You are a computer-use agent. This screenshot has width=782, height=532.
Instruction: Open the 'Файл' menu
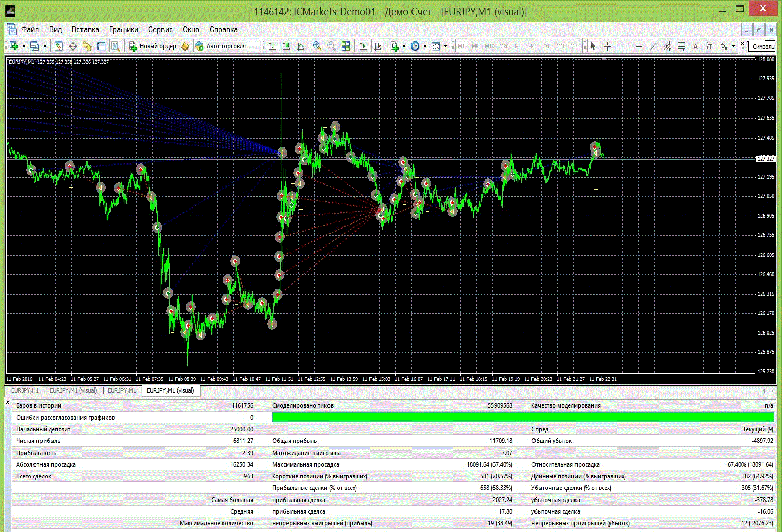coord(30,30)
